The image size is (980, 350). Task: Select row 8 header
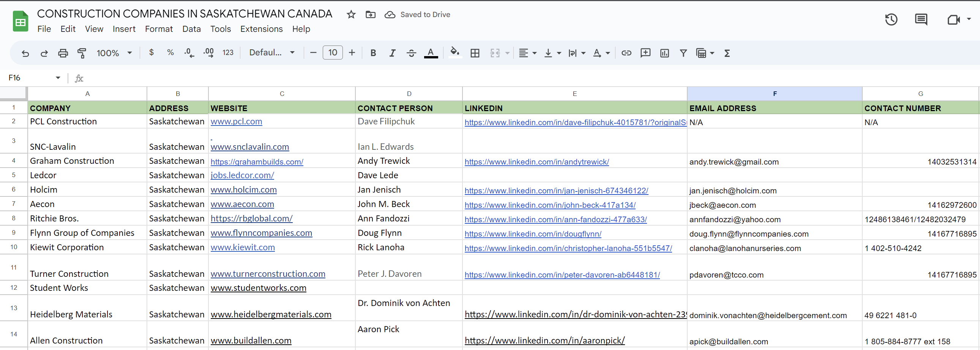point(14,218)
